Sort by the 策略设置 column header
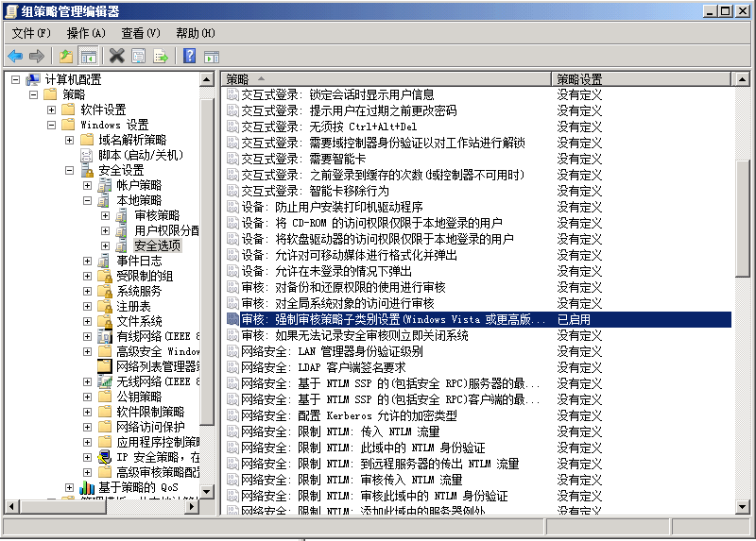Viewport: 756px width, 541px height. pos(642,78)
